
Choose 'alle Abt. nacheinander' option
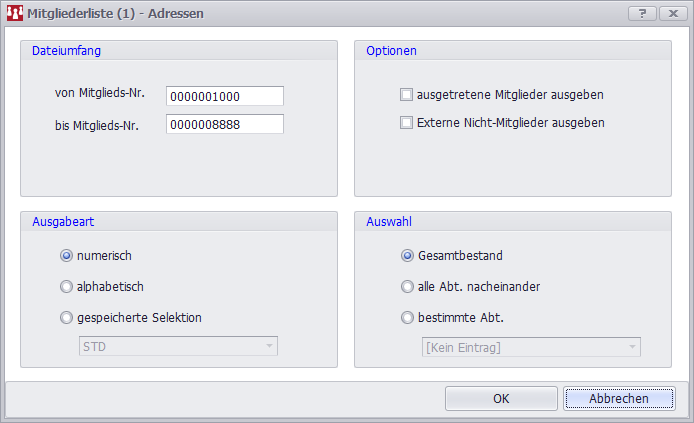407,286
